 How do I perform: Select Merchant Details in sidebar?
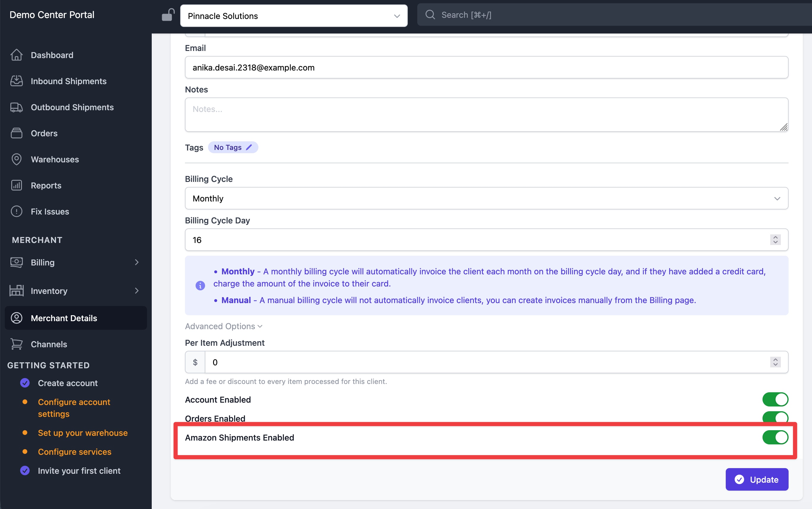click(76, 318)
